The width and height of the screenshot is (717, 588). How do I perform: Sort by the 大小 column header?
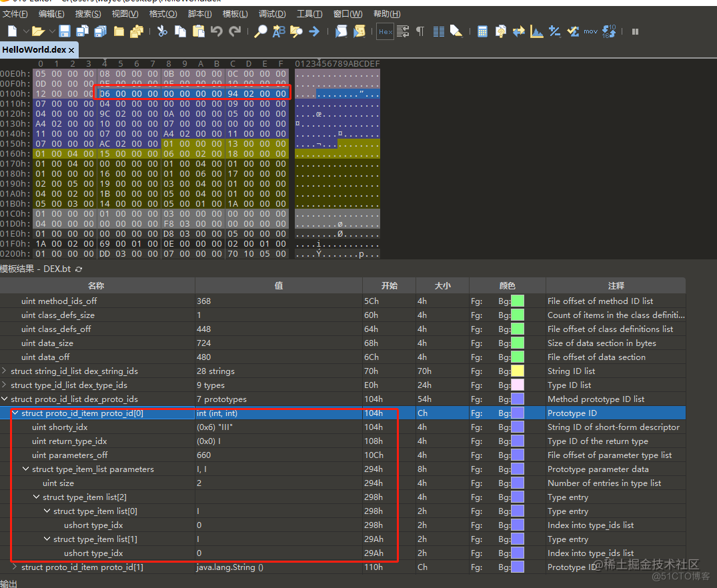pos(443,286)
